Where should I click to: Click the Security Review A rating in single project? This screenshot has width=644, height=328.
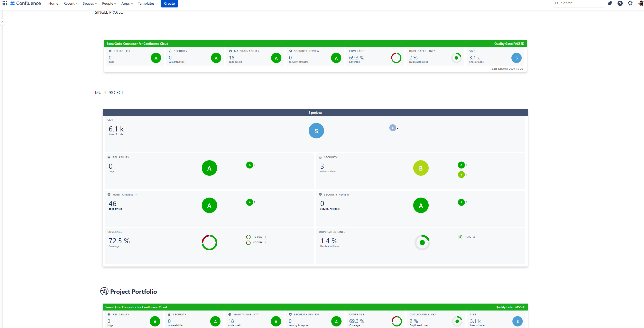coord(336,58)
